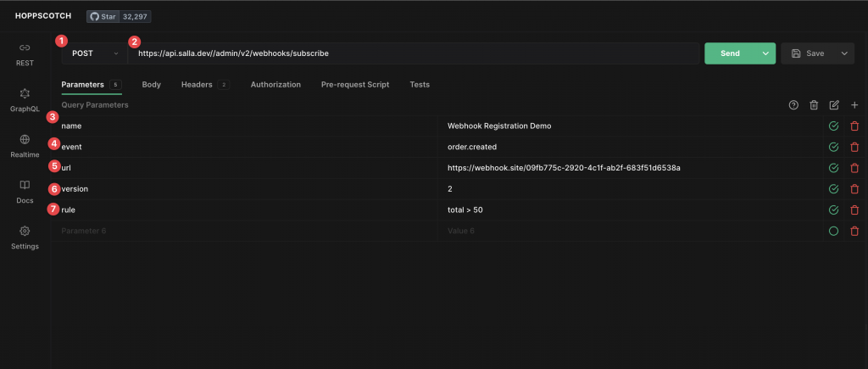
Task: Click the 'total > 50' value
Action: click(631, 210)
